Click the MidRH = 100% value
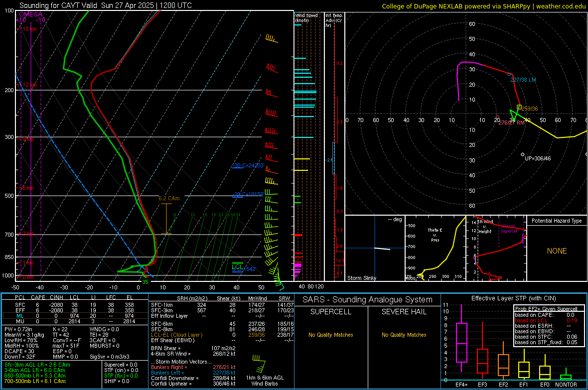The height and width of the screenshot is (390, 588). click(21, 346)
